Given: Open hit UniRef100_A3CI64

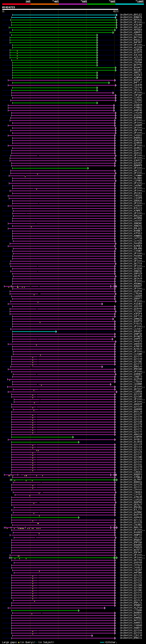Looking at the screenshot, I should [131, 55].
